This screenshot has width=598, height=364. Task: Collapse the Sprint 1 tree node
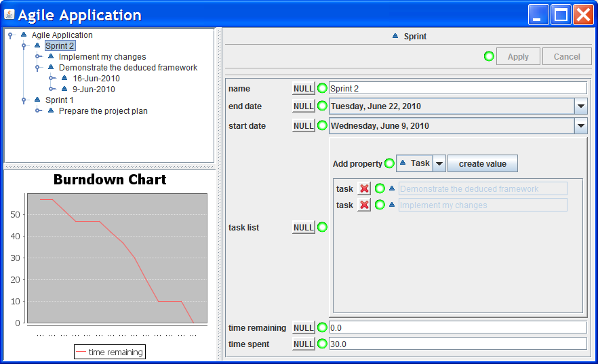coord(24,100)
